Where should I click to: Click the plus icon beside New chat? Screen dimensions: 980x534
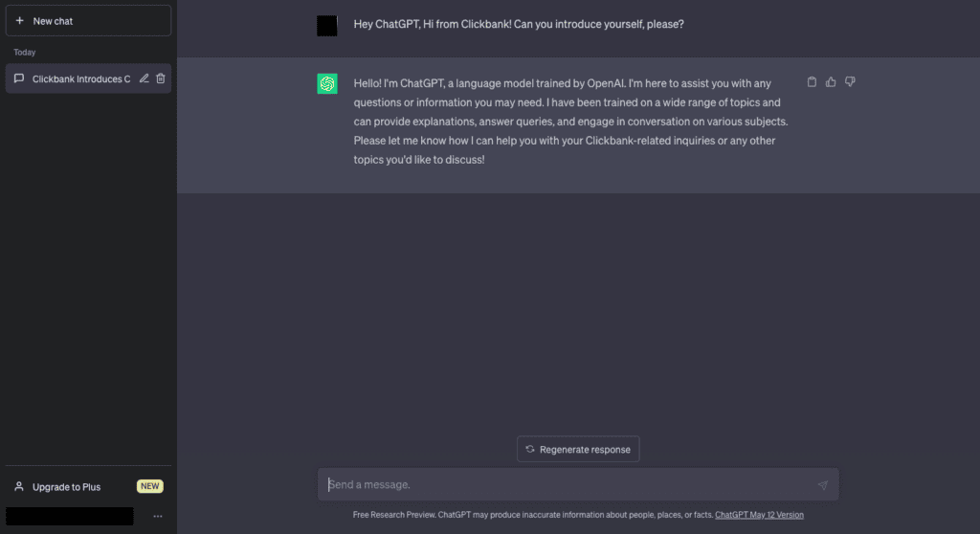coord(19,21)
